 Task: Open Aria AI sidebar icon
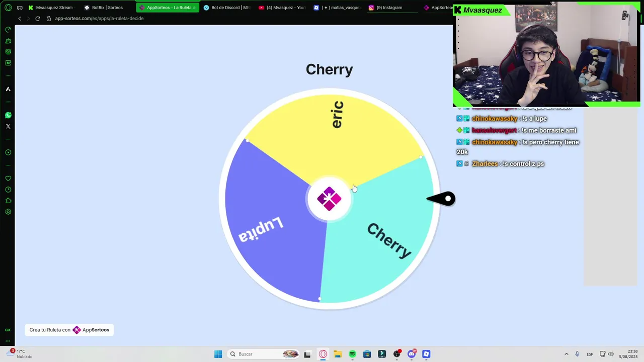pos(8,89)
